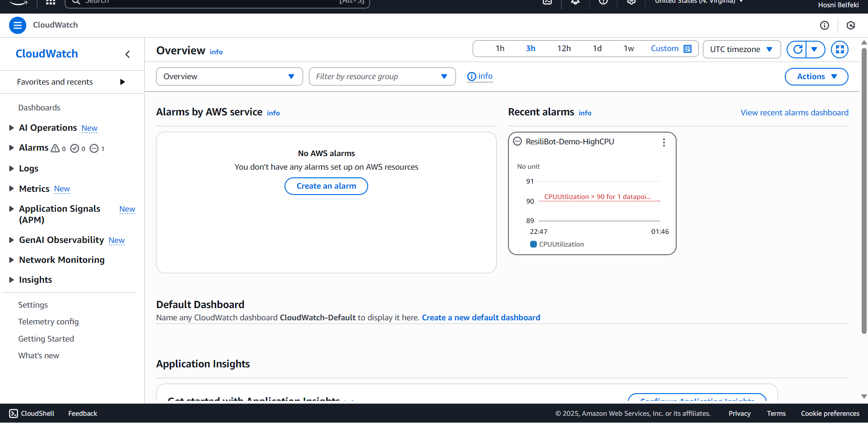
Task: Open View recent alarms dashboard link
Action: click(x=794, y=113)
